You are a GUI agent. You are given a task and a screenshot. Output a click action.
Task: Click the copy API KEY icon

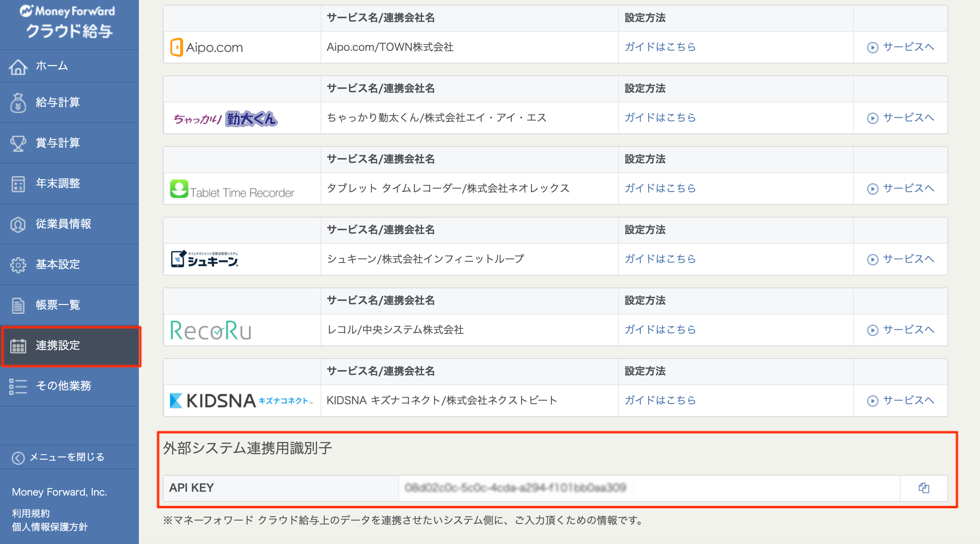[x=924, y=488]
